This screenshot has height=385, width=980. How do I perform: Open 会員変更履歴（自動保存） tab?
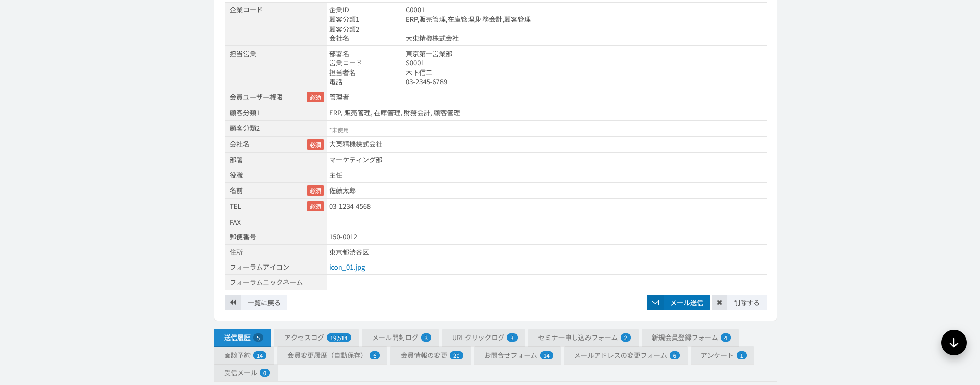(x=332, y=355)
